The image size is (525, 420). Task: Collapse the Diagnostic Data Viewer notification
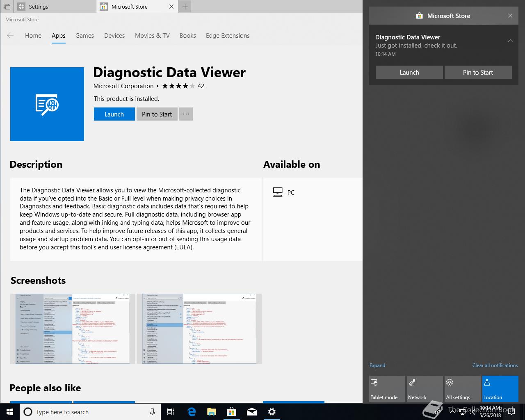click(x=510, y=41)
